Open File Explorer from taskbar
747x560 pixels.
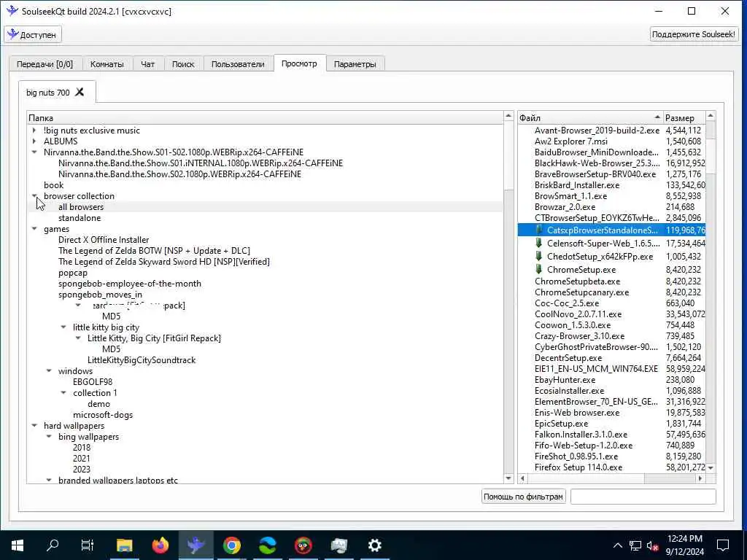click(x=124, y=545)
